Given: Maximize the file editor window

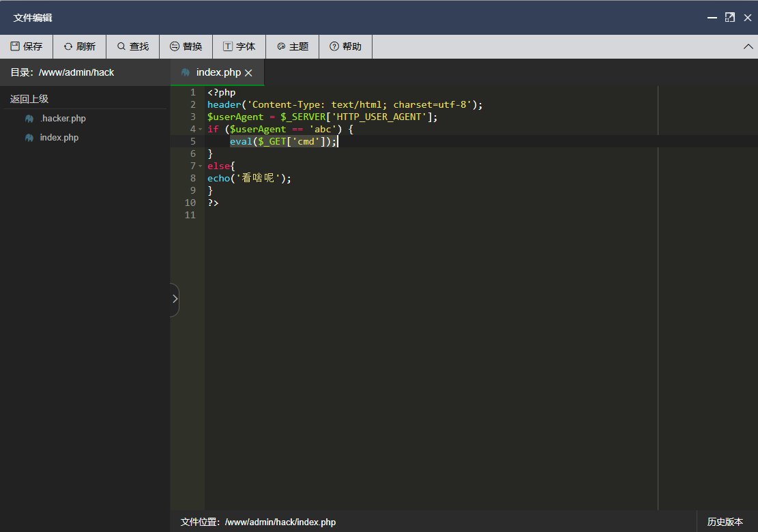Looking at the screenshot, I should click(x=729, y=18).
